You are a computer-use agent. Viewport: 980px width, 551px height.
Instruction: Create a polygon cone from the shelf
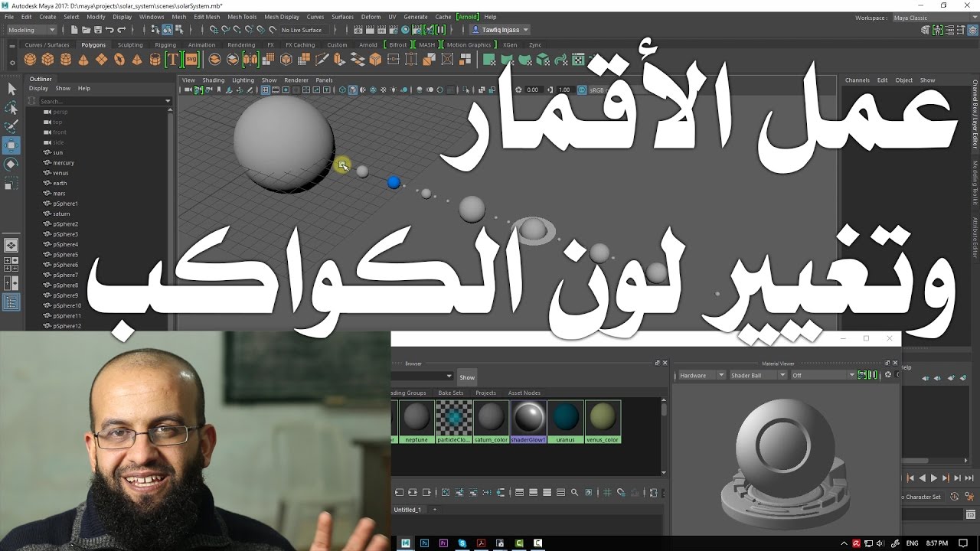(x=83, y=60)
